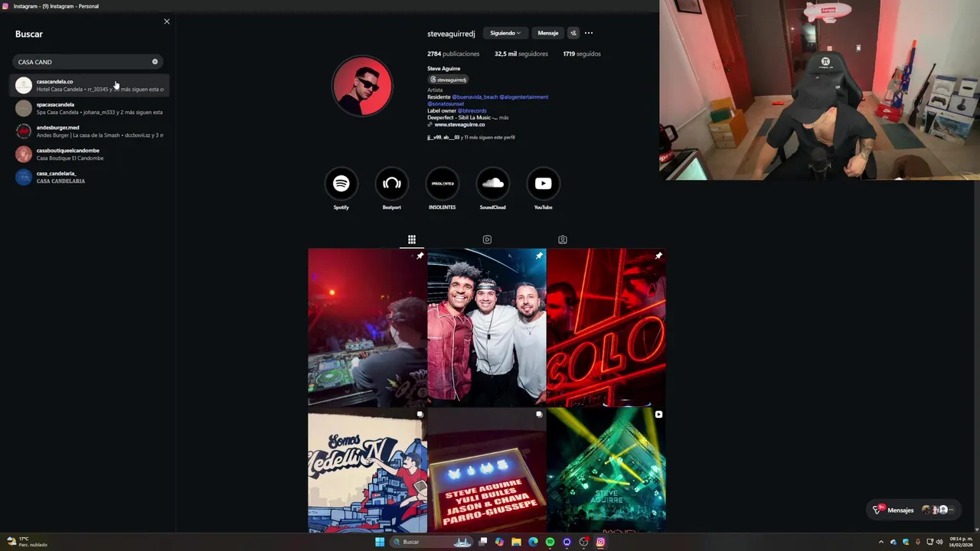Open the green laser Steve Aguirre reel
This screenshot has width=980, height=551.
[606, 470]
